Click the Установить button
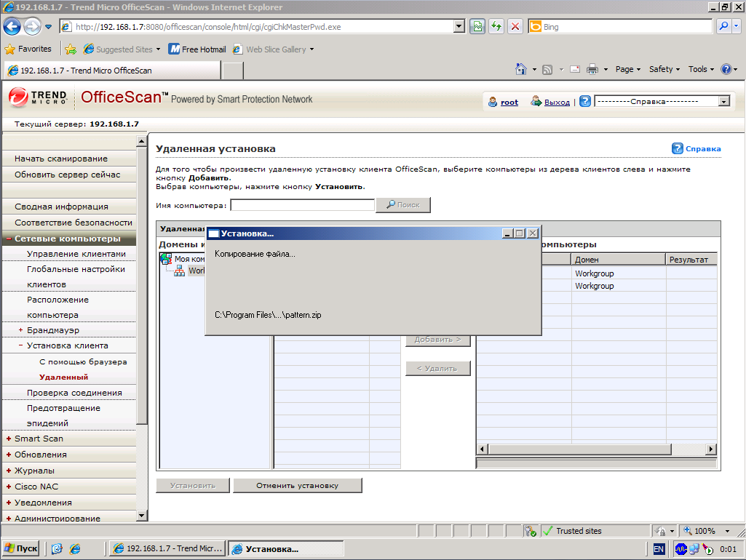This screenshot has height=560, width=746. click(193, 485)
